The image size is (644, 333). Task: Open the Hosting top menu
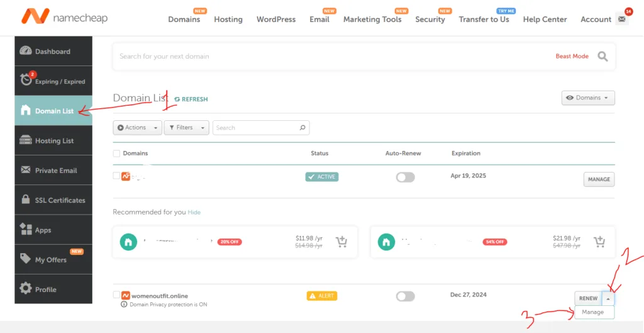(228, 20)
